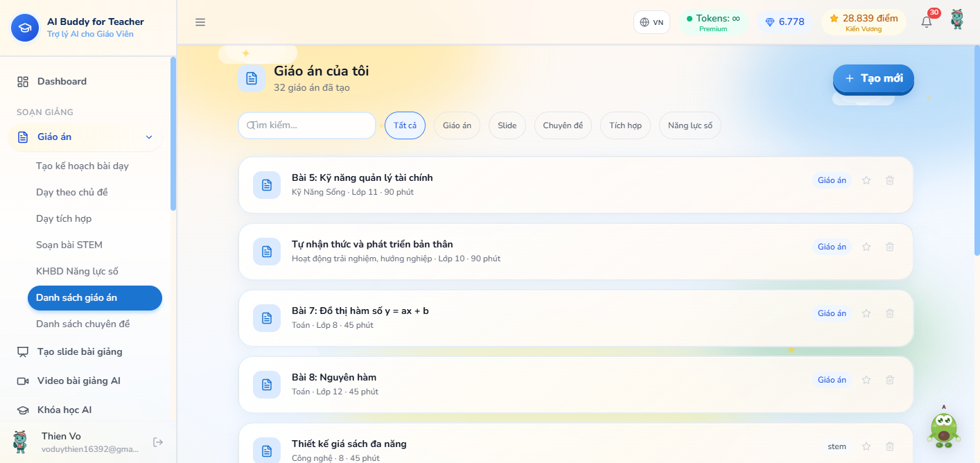
Task: Select the Chuyên đề filter chip
Action: (x=563, y=125)
